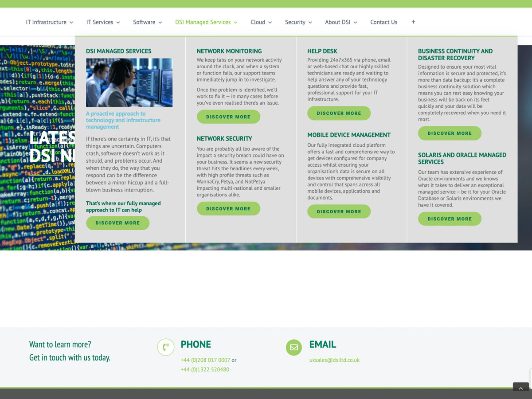This screenshot has width=532, height=399.
Task: Expand the Security dropdown chevron
Action: pos(310,23)
